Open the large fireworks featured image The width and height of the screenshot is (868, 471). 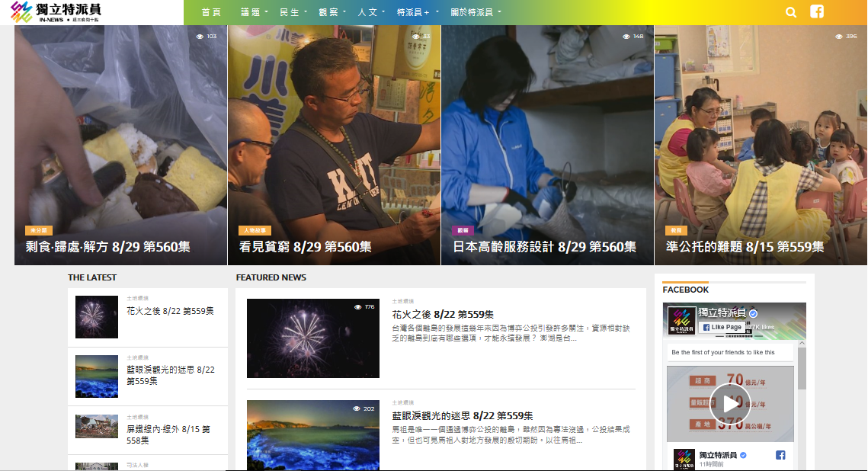coord(313,338)
